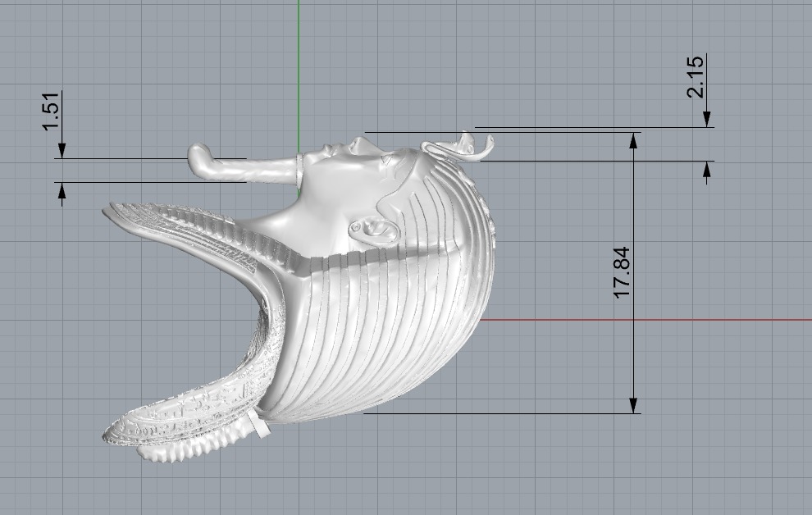Select the cobra uraeus on the headdress
The image size is (812, 515).
tap(458, 147)
